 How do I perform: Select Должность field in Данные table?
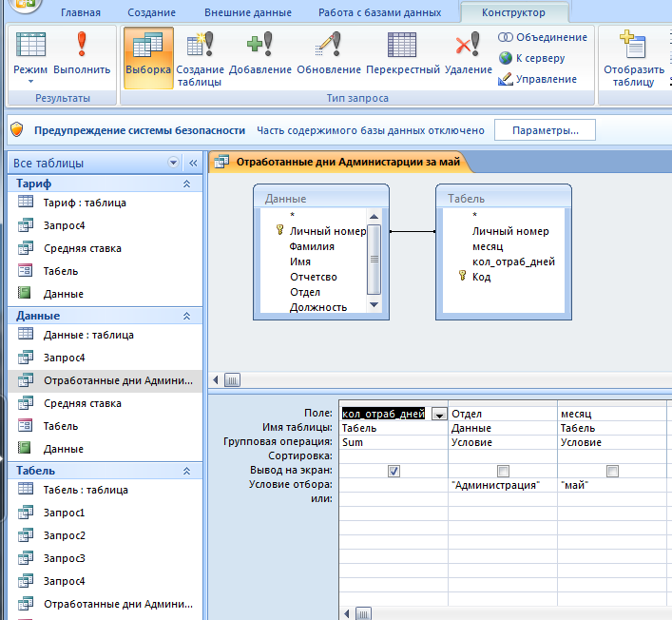(x=318, y=307)
